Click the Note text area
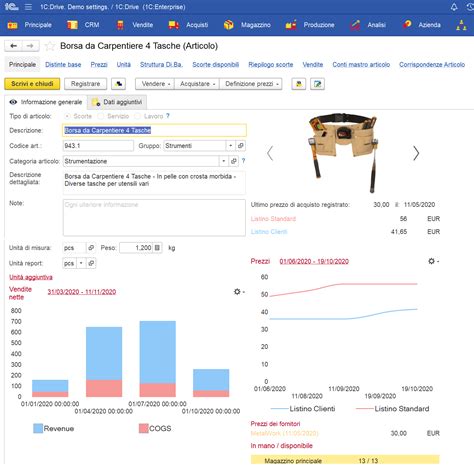Screen dimensions: 474x467 (154, 218)
